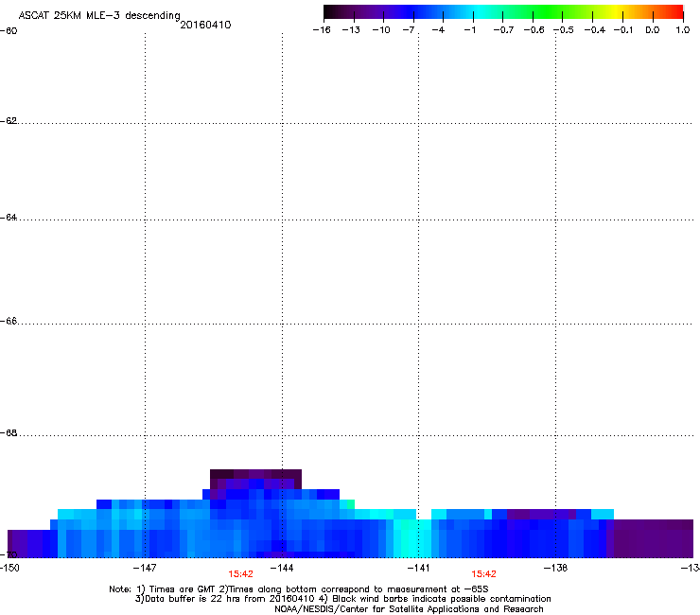Click the -60 latitude axis label
The height and width of the screenshot is (615, 700).
click(9, 31)
